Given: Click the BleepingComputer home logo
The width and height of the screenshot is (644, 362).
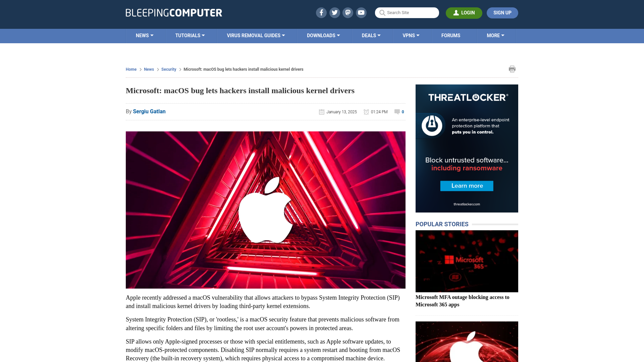Looking at the screenshot, I should pyautogui.click(x=174, y=12).
